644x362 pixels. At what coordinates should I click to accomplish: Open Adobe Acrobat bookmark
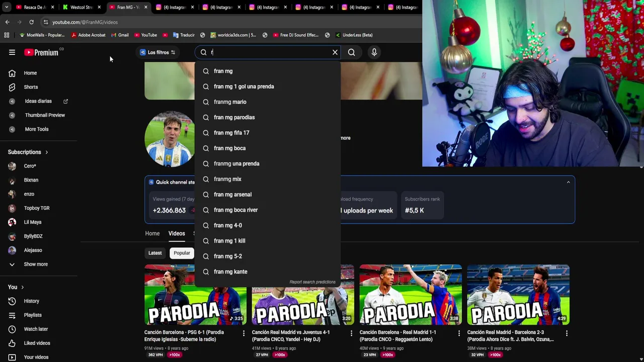point(88,35)
